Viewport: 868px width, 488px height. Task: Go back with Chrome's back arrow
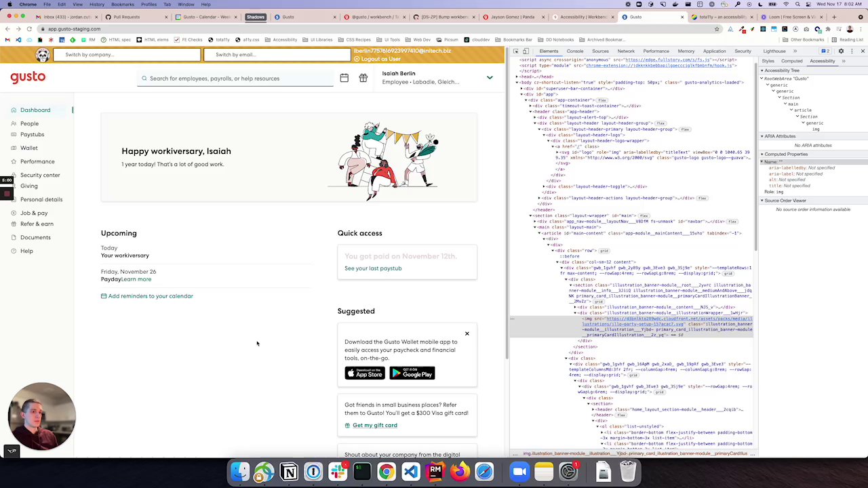point(7,29)
